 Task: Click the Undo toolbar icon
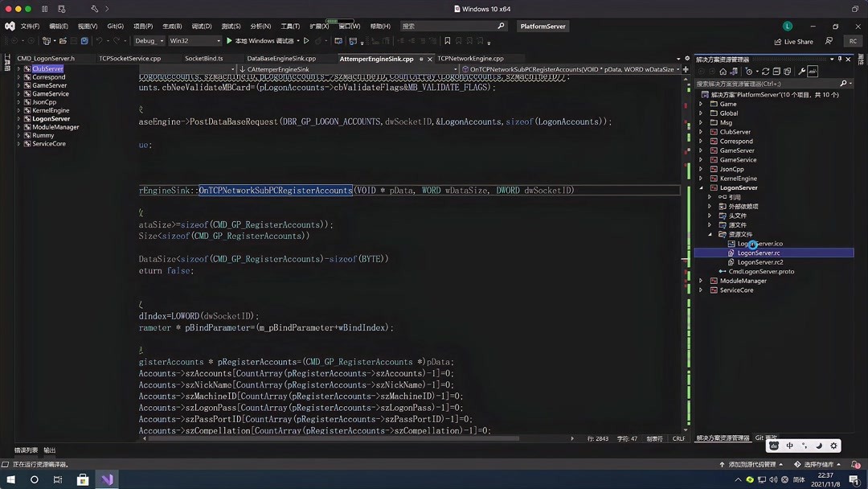click(x=99, y=40)
